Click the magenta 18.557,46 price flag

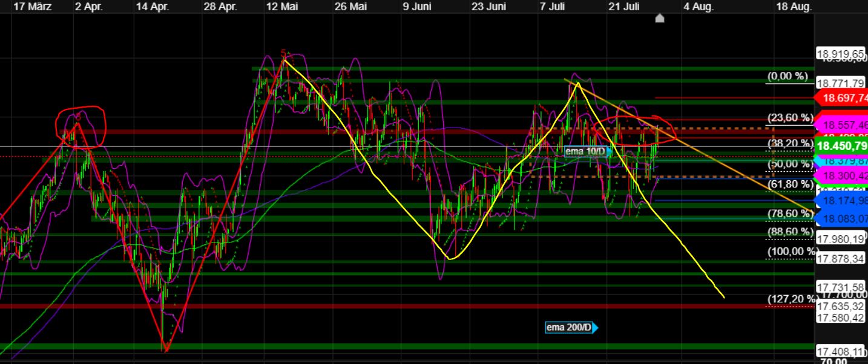(841, 125)
